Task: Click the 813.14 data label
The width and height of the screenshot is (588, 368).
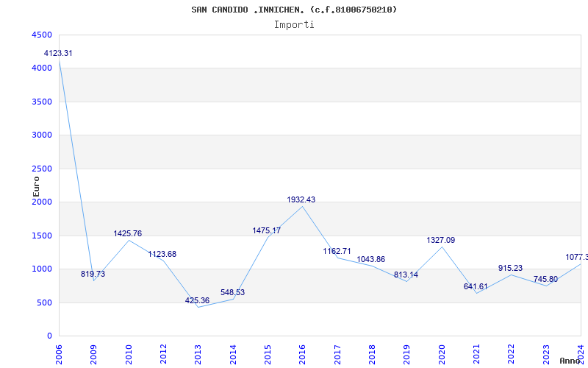Action: pos(406,275)
